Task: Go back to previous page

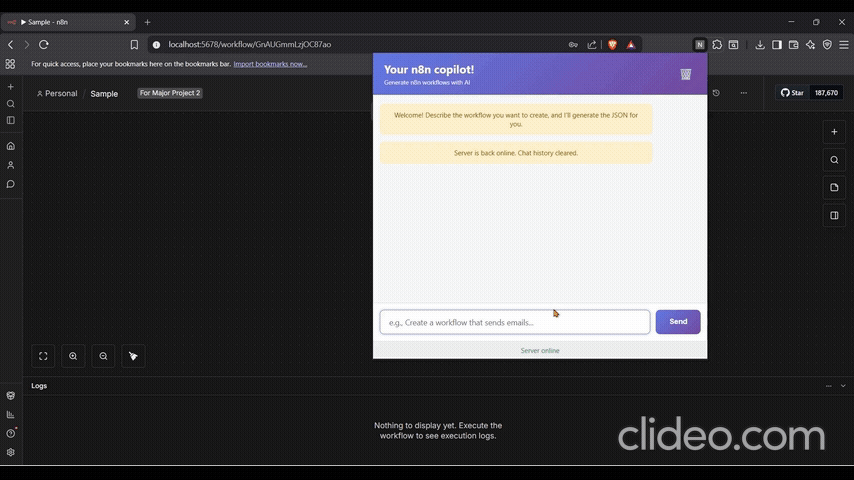Action: pos(10,45)
